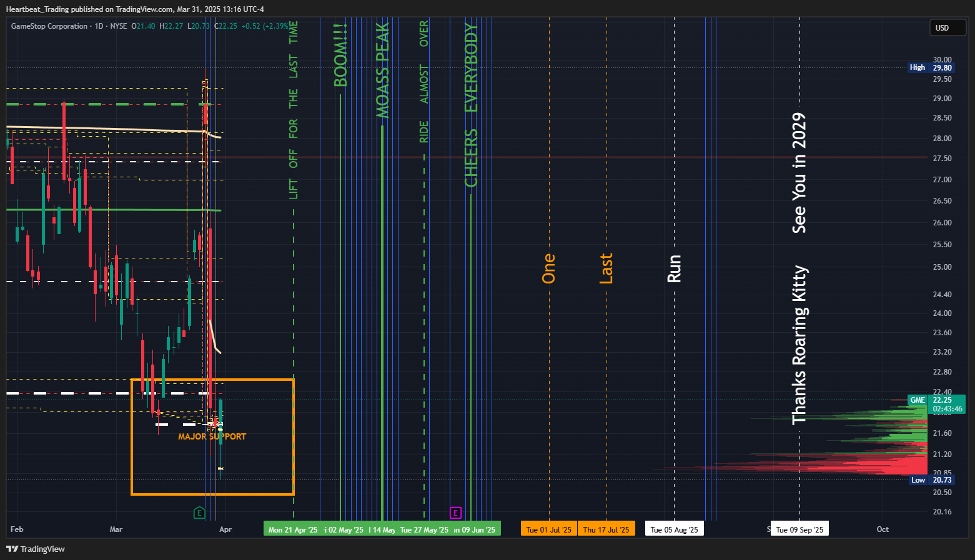
Task: Click the Mar label on time axis
Action: pos(116,529)
